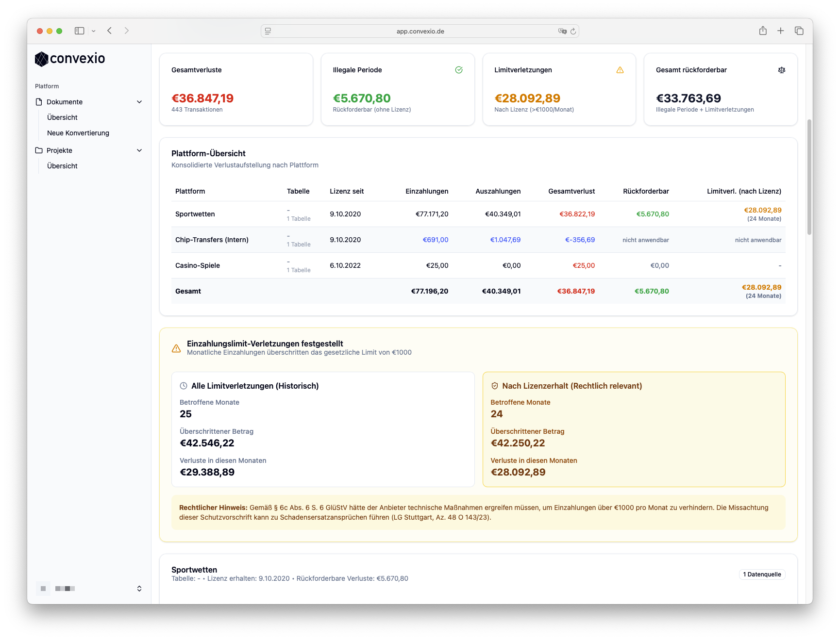Open a new tab with the plus icon
840x640 pixels.
pos(781,31)
